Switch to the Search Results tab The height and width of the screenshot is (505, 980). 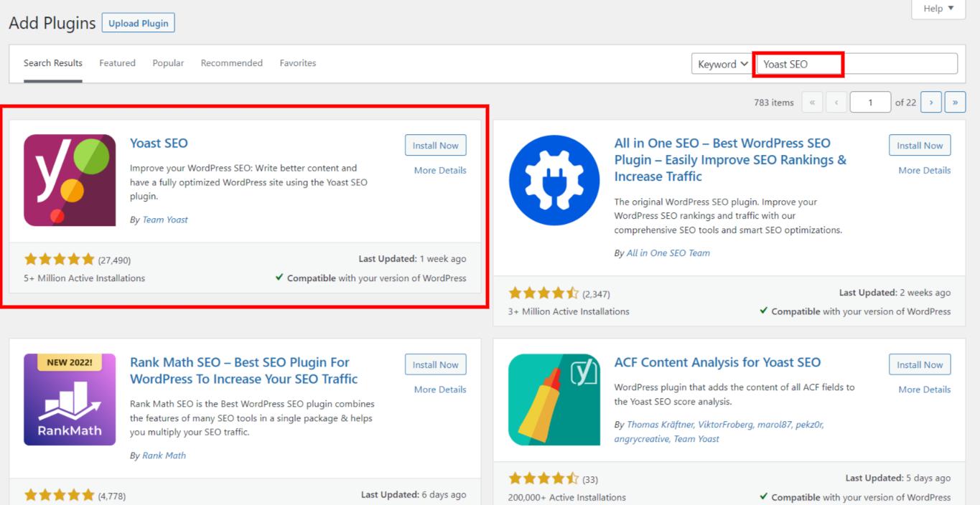coord(53,63)
